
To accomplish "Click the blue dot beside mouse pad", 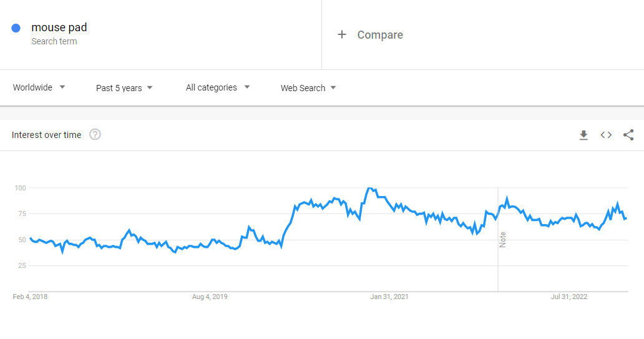I will click(x=16, y=28).
